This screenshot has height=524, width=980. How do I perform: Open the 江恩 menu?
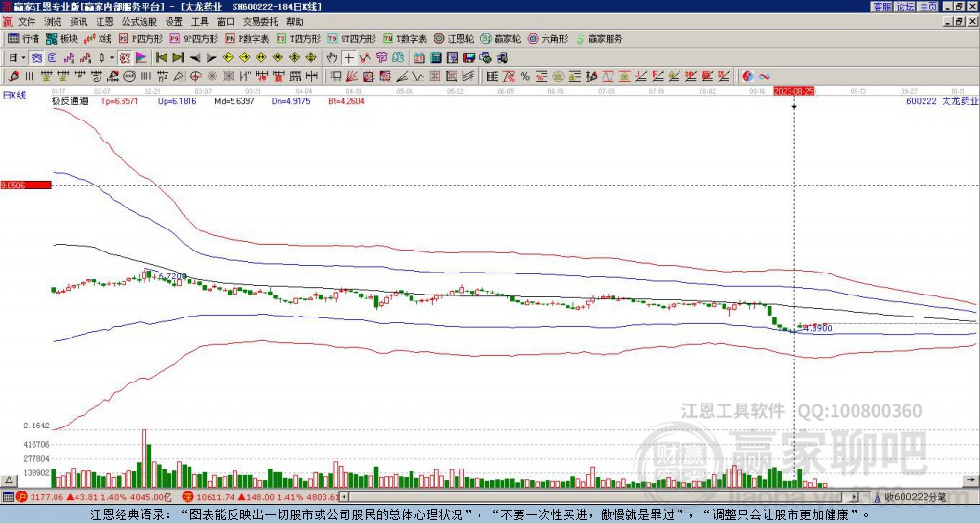(104, 21)
